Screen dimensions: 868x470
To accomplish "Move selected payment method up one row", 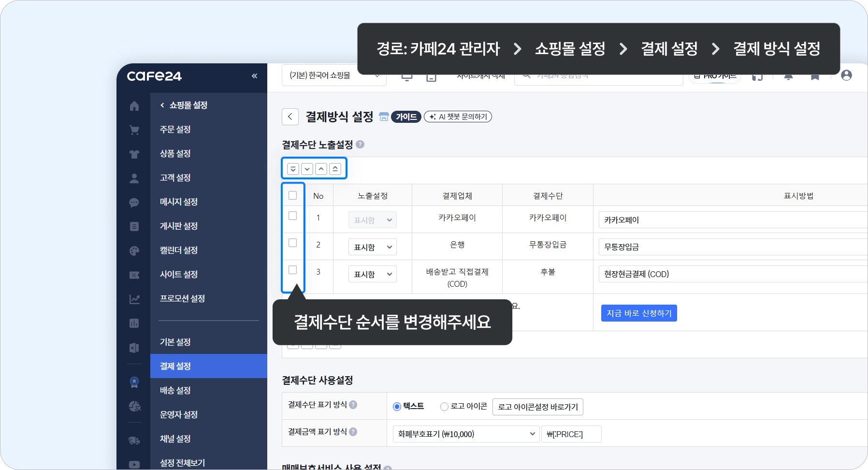I will coord(321,169).
